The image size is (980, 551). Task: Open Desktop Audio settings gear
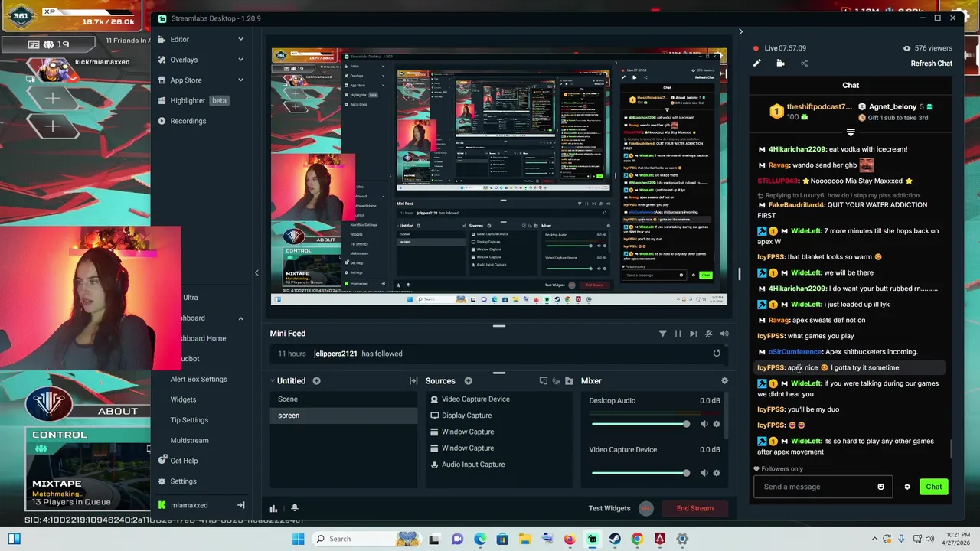[717, 424]
